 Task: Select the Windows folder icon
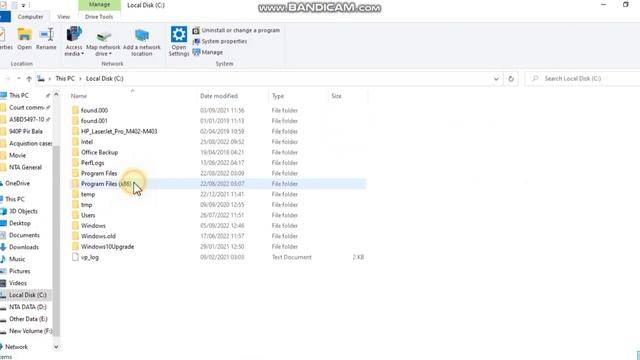[75, 226]
